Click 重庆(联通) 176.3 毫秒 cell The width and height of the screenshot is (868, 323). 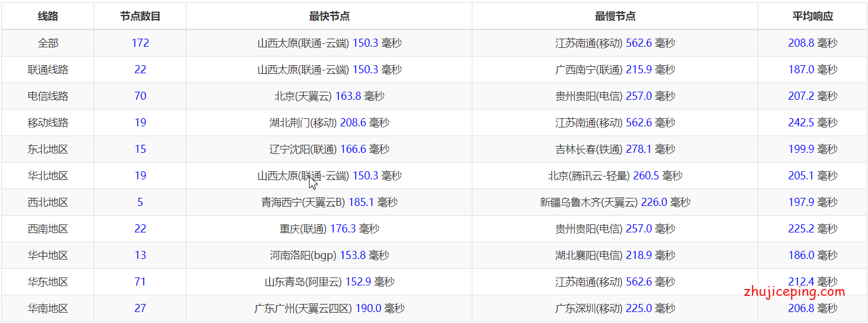329,229
